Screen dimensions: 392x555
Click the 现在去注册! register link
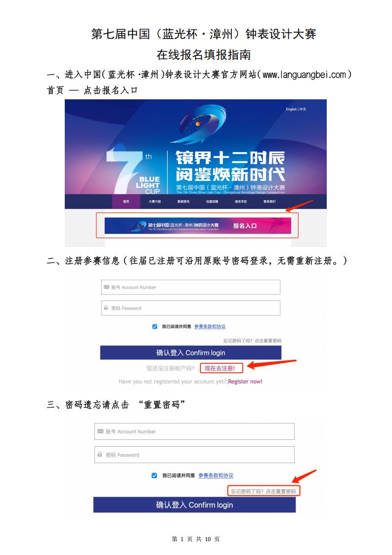220,368
